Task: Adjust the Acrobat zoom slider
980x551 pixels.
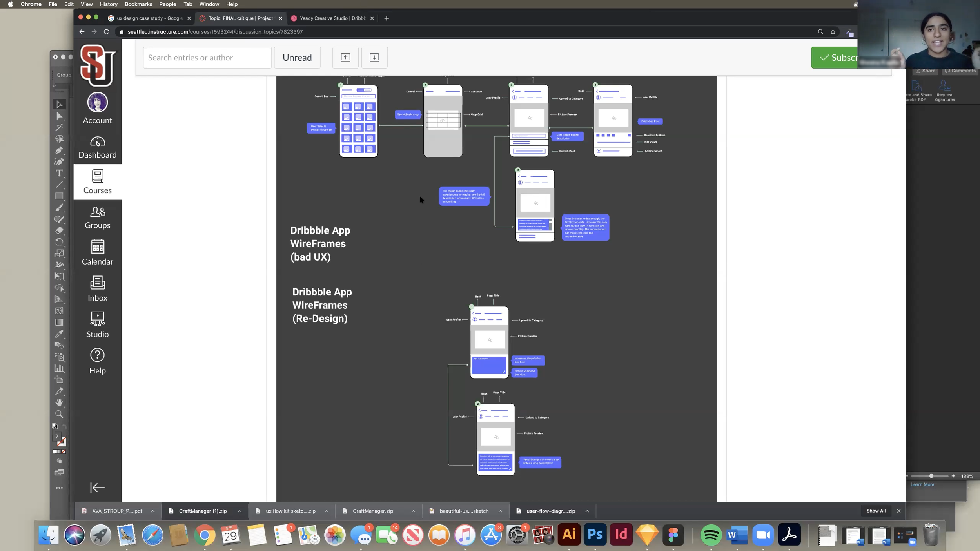Action: (931, 476)
